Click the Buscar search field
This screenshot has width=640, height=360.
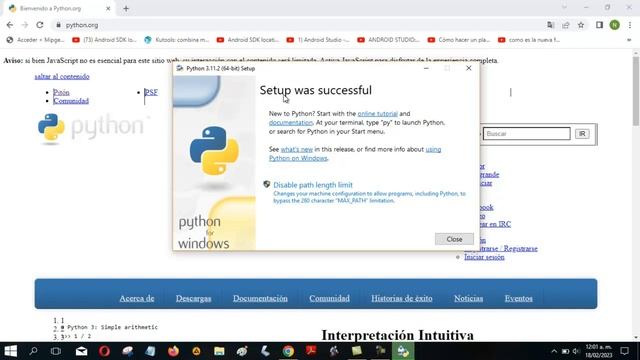point(527,134)
